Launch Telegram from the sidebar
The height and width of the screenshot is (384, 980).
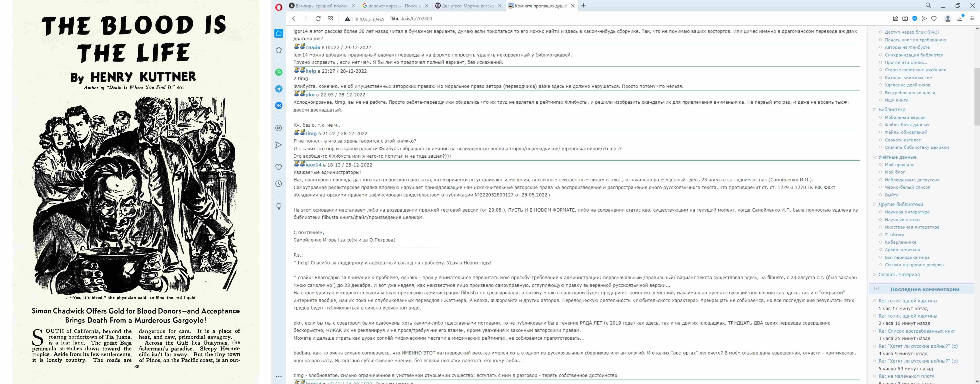pos(278,89)
